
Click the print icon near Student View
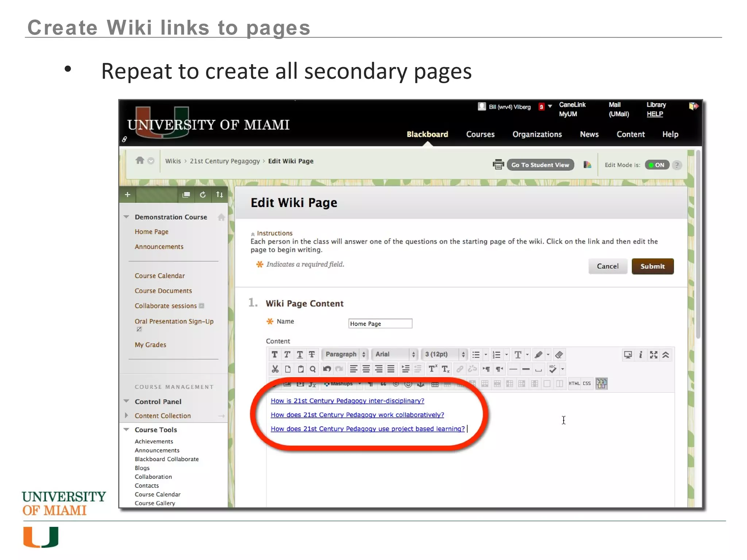pyautogui.click(x=498, y=164)
